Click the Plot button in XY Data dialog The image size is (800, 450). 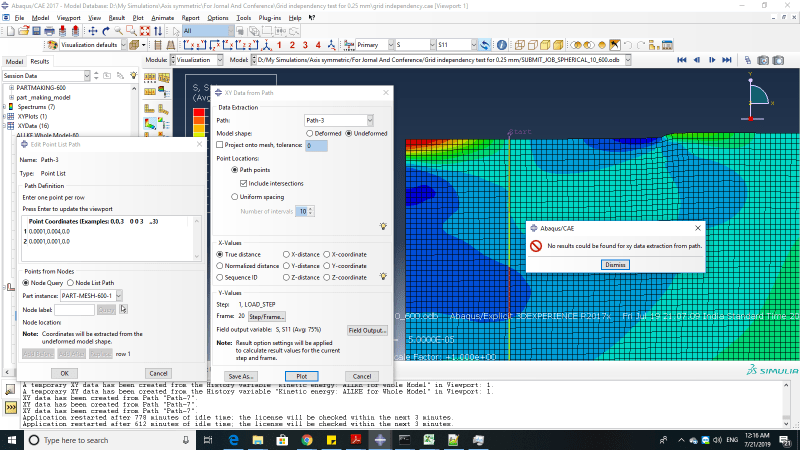(302, 377)
